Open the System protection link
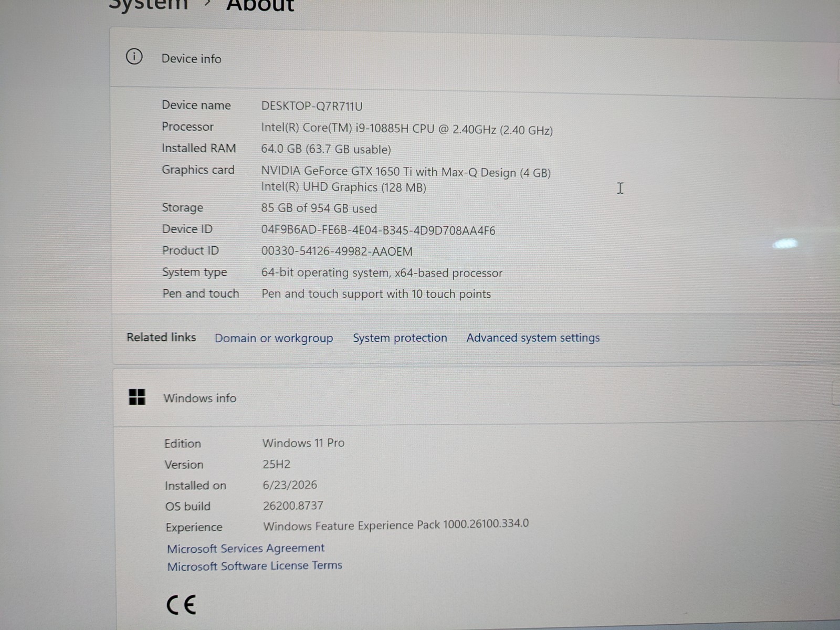The height and width of the screenshot is (630, 840). click(x=400, y=338)
